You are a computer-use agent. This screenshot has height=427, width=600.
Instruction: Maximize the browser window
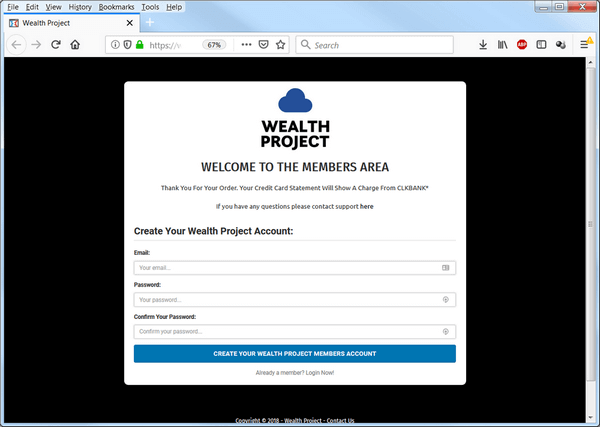(559, 7)
